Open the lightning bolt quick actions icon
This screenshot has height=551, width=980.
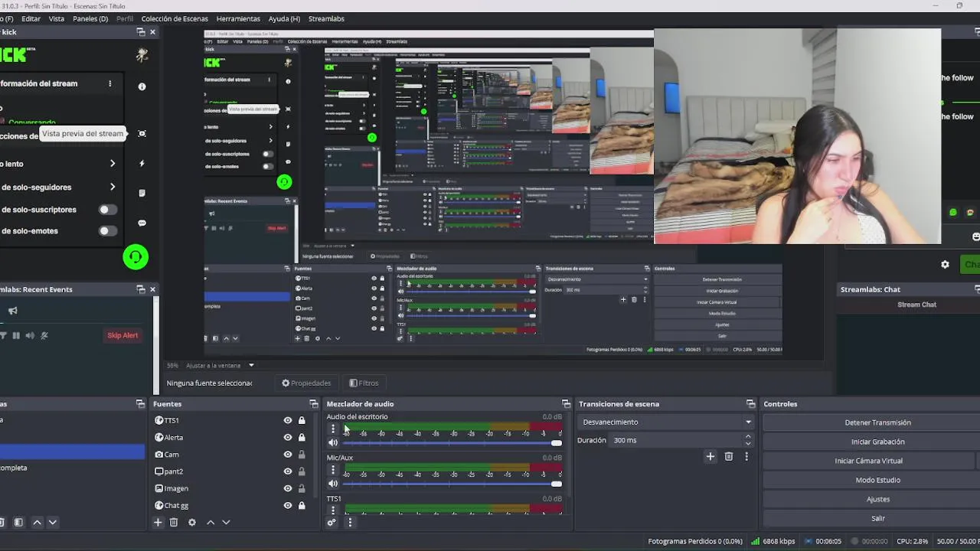[142, 163]
